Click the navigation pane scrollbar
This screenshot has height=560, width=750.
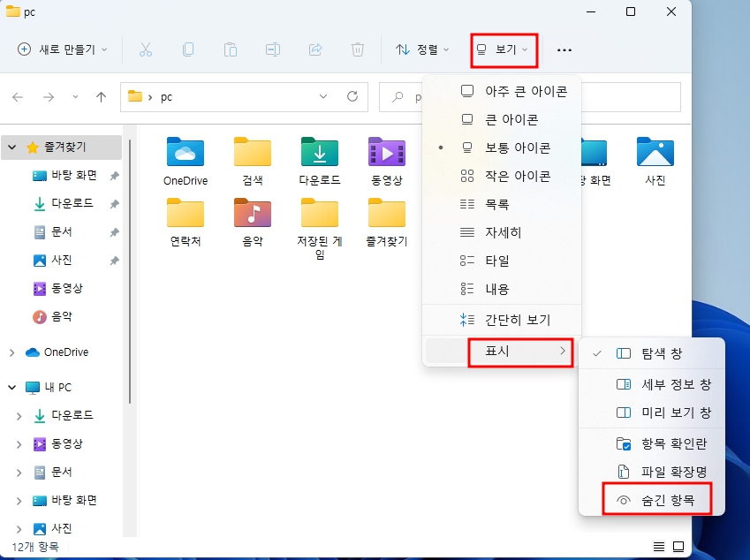coord(129,271)
